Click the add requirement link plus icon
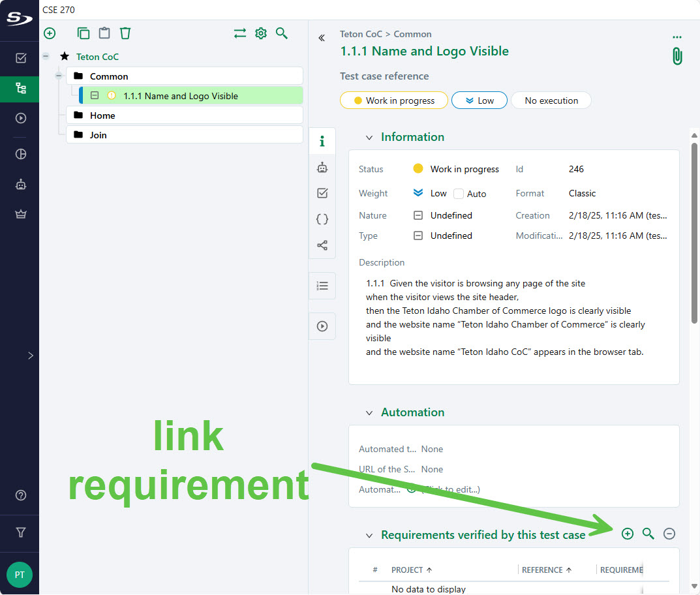The width and height of the screenshot is (700, 595). point(627,534)
